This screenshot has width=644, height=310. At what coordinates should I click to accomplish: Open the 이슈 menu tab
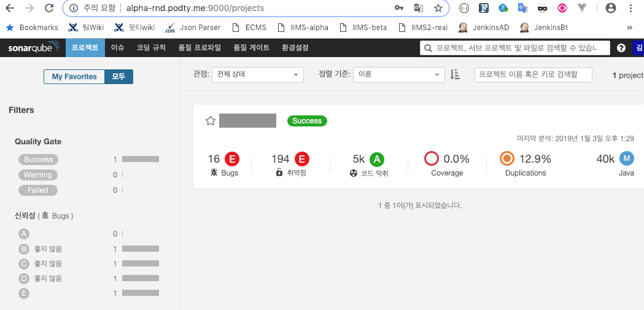tap(117, 48)
